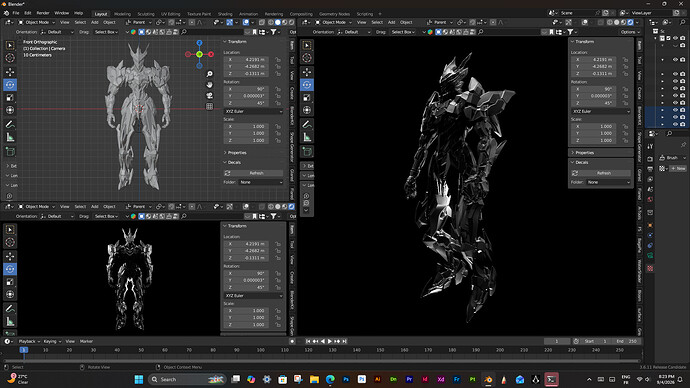Click zoom magnifier gizmo in top-left viewport
Screen dimensions: 690x388
pyautogui.click(x=209, y=74)
